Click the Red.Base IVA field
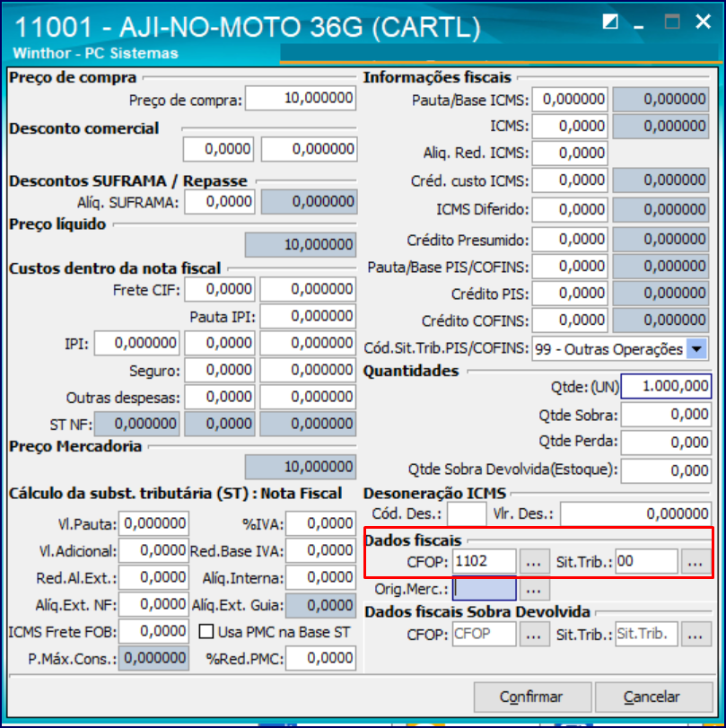The image size is (726, 728). tap(320, 550)
